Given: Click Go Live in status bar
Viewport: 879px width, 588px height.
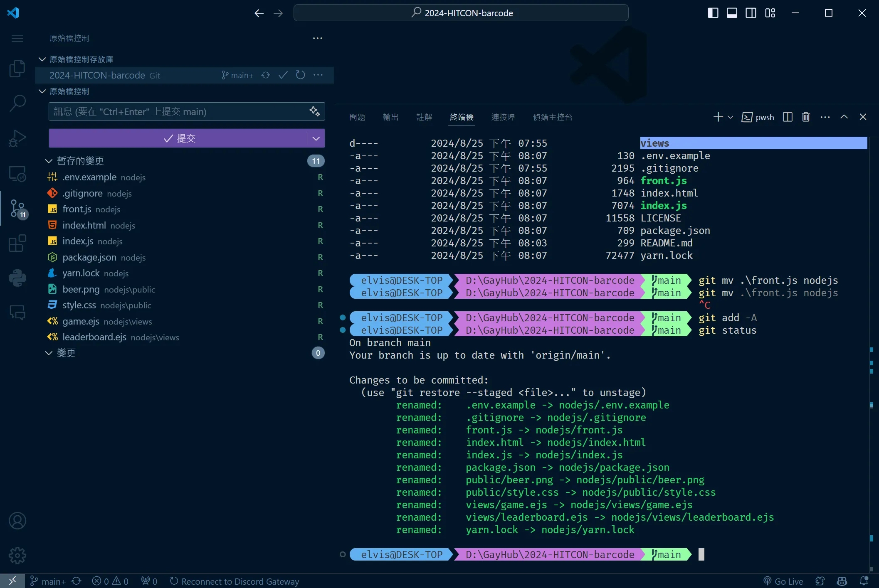Looking at the screenshot, I should [783, 581].
